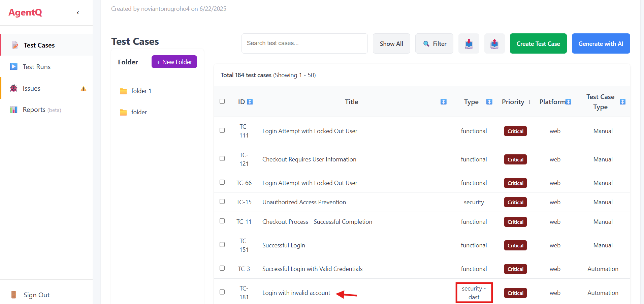This screenshot has width=644, height=304.
Task: Check the box for test case TC-111
Action: click(222, 130)
